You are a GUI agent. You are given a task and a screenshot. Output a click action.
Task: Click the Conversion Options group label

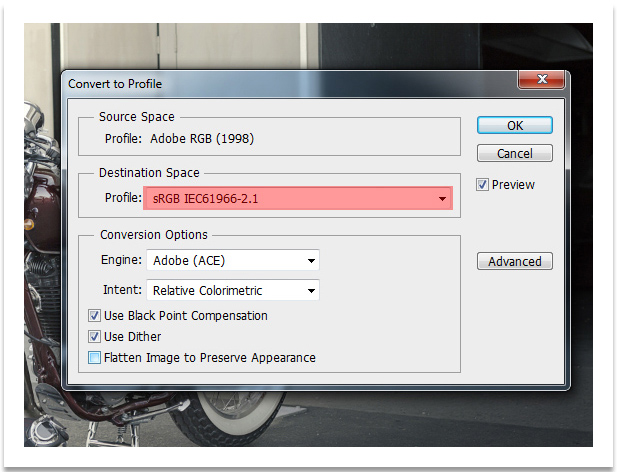[154, 235]
